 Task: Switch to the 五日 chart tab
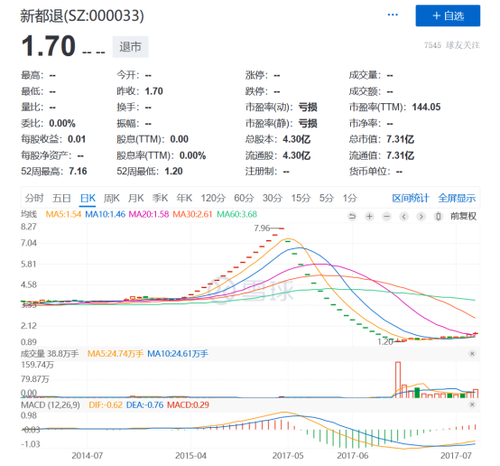coord(62,198)
